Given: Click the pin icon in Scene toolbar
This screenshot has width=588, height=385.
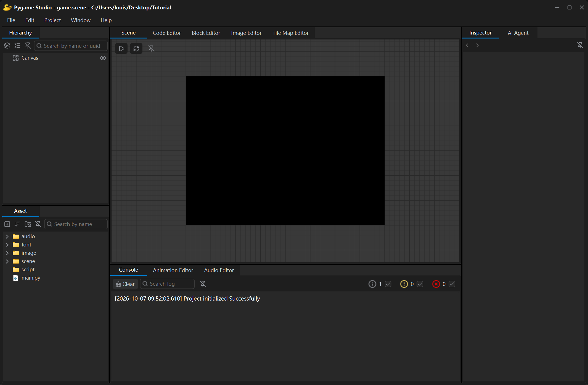Looking at the screenshot, I should coord(151,49).
